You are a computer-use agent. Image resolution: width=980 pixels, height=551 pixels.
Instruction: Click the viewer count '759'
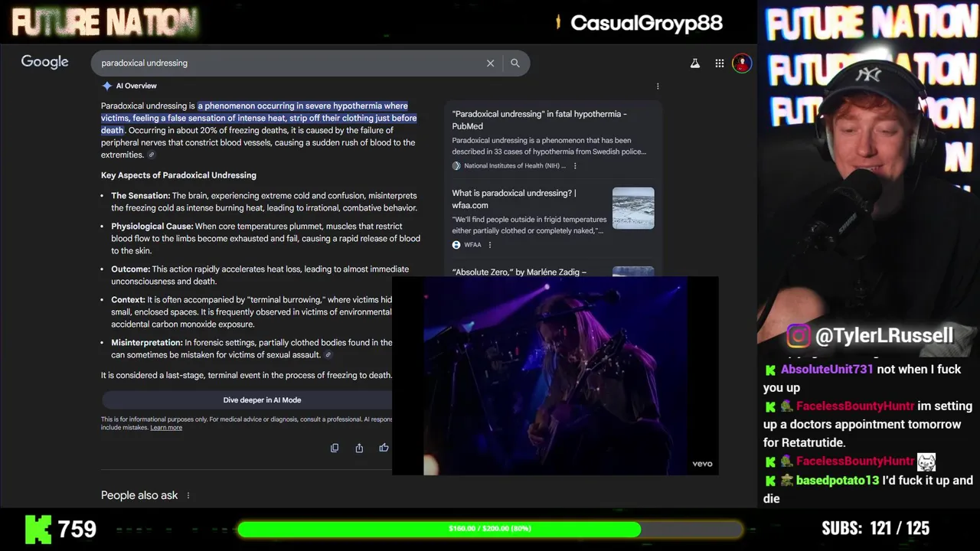pyautogui.click(x=77, y=529)
